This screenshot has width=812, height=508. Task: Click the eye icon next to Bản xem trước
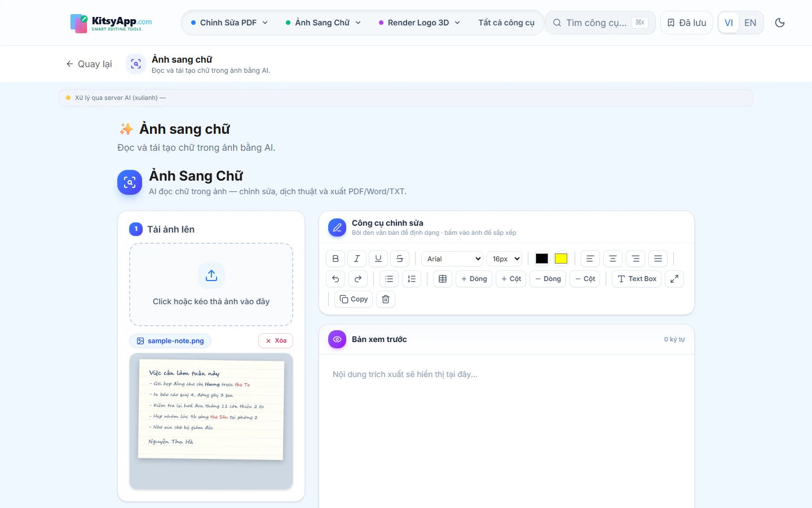(337, 339)
